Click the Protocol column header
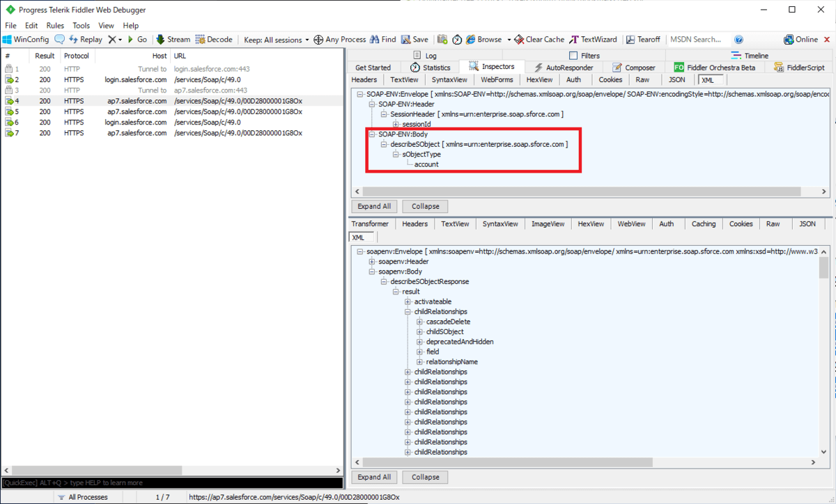This screenshot has width=836, height=504. coord(77,56)
